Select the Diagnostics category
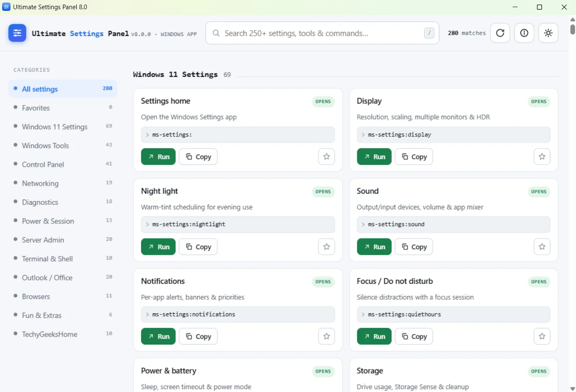 pos(63,202)
